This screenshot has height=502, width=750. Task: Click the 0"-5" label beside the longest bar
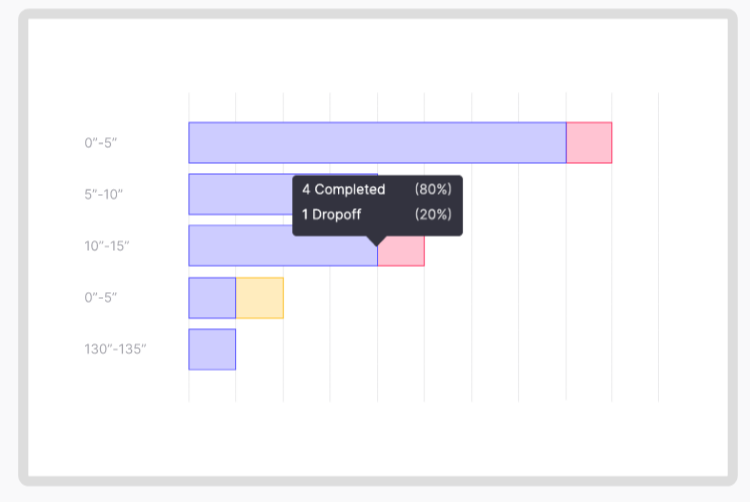(101, 143)
